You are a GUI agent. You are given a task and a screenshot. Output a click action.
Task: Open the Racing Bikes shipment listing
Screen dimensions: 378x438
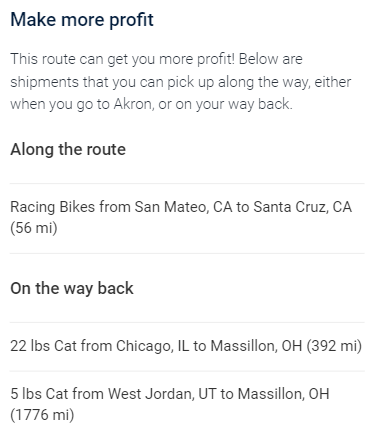pos(187,218)
